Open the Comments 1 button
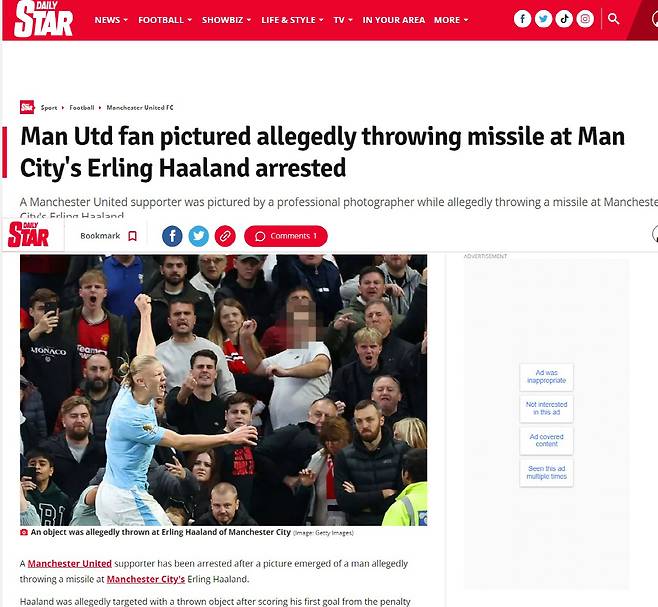Viewport: 658px width, 607px height. point(286,236)
